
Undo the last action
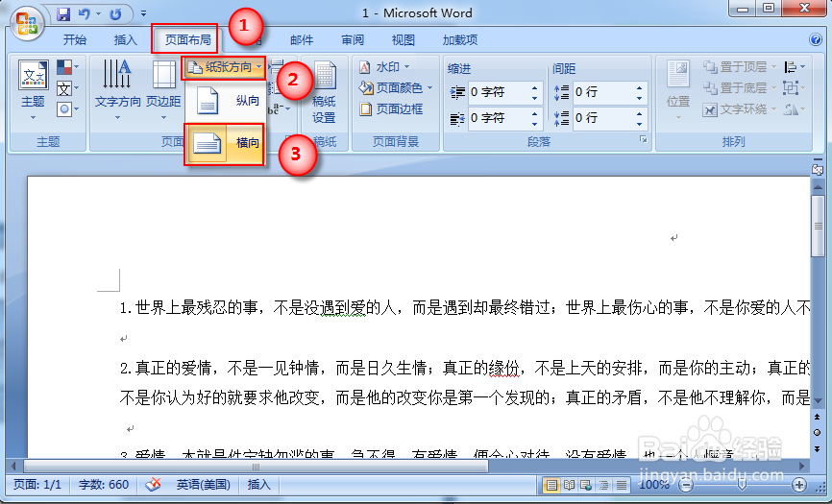click(x=84, y=13)
